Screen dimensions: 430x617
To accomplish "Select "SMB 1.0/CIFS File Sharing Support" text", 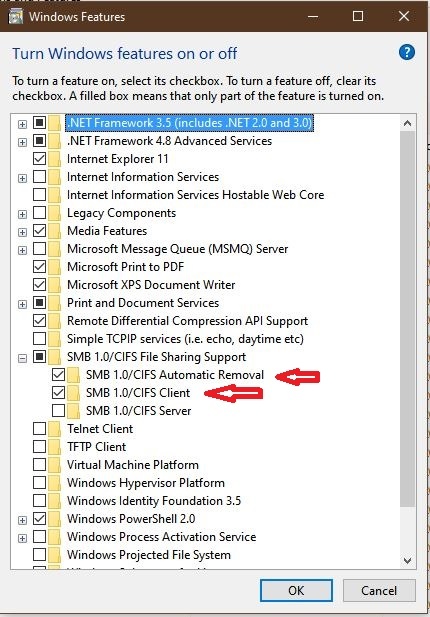I will pyautogui.click(x=156, y=357).
